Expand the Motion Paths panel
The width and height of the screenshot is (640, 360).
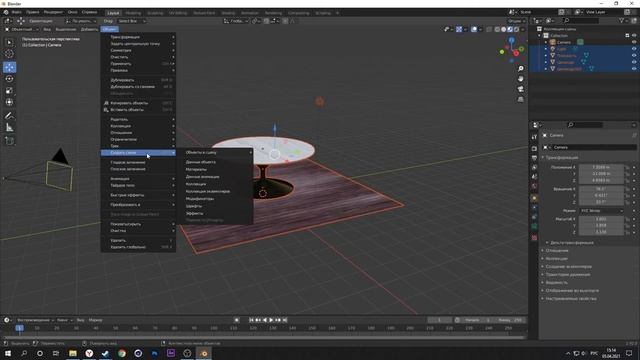tap(567, 275)
